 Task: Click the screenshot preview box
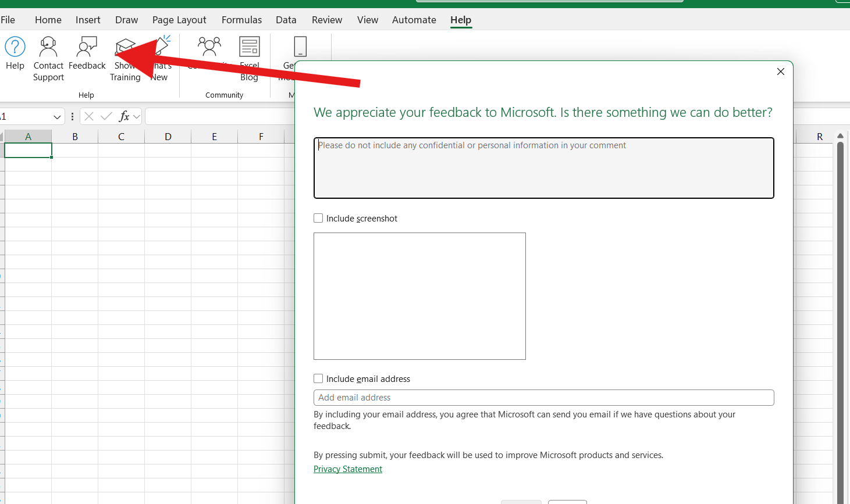click(x=419, y=296)
